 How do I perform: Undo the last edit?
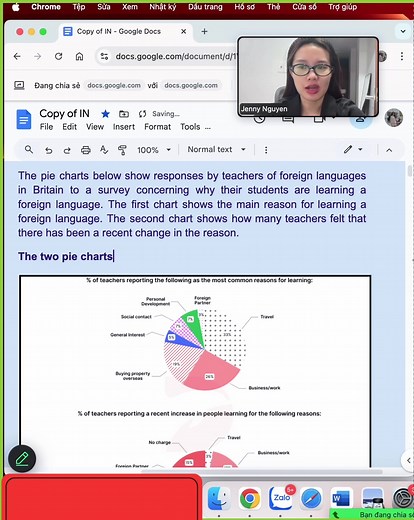pos(49,150)
